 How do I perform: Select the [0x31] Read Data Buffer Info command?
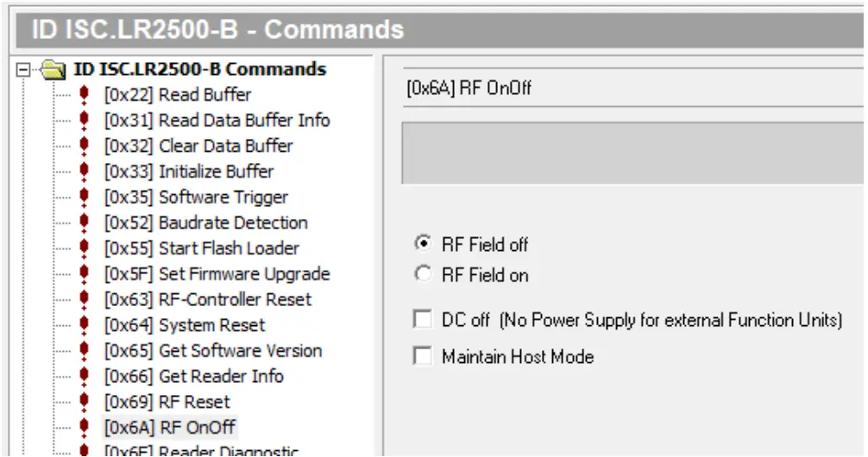[x=217, y=121]
